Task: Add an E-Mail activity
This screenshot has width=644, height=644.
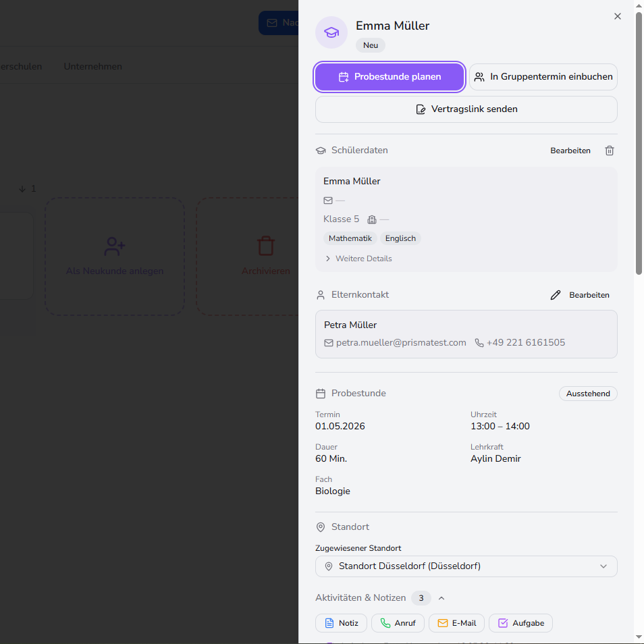Action: tap(456, 623)
